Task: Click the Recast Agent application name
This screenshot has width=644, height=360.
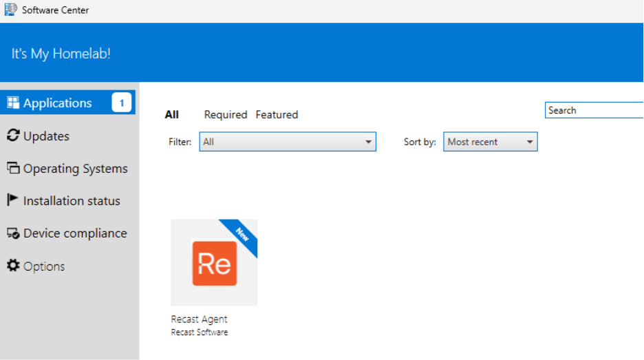Action: 199,319
